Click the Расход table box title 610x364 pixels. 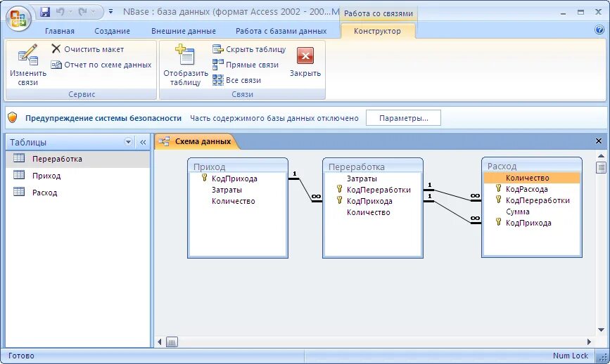pos(532,167)
